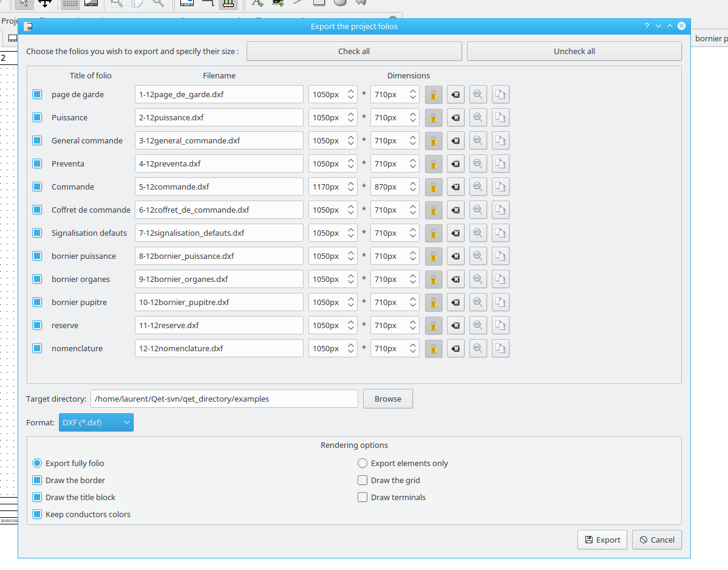Click the Export button

pos(602,540)
